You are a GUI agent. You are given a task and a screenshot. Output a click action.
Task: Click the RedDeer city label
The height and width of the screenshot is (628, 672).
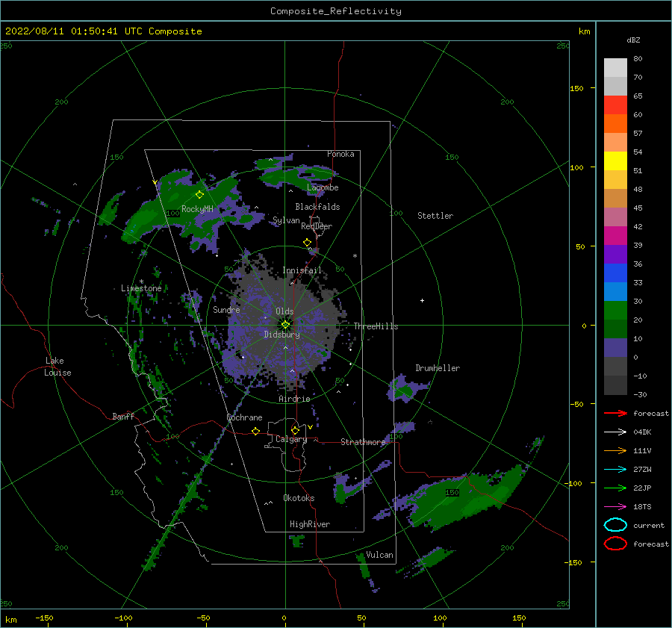pyautogui.click(x=317, y=226)
